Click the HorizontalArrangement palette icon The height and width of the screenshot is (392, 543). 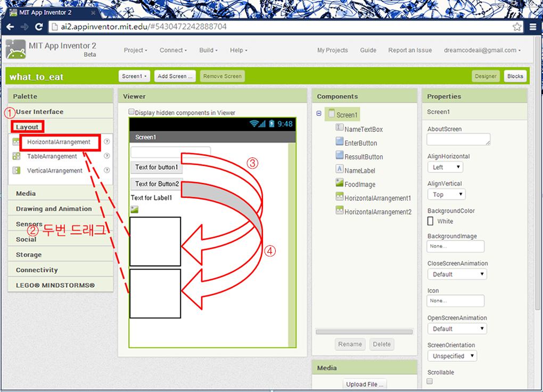pyautogui.click(x=17, y=141)
